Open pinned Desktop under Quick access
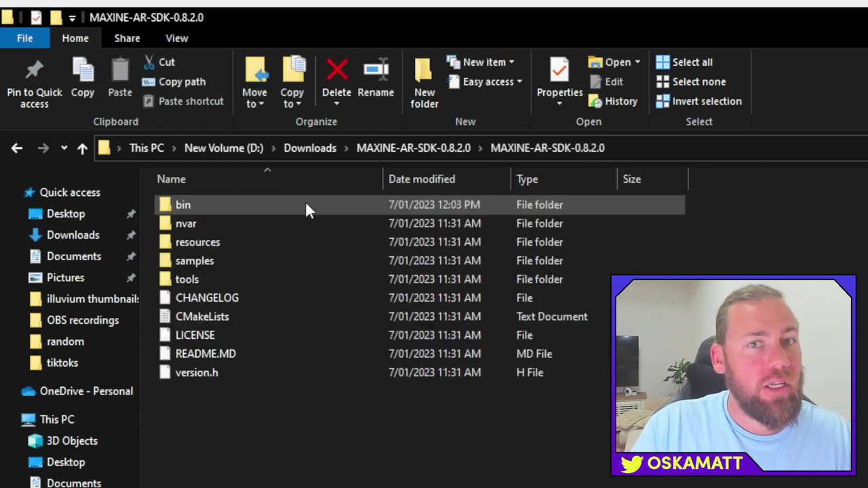868x488 pixels. click(66, 213)
